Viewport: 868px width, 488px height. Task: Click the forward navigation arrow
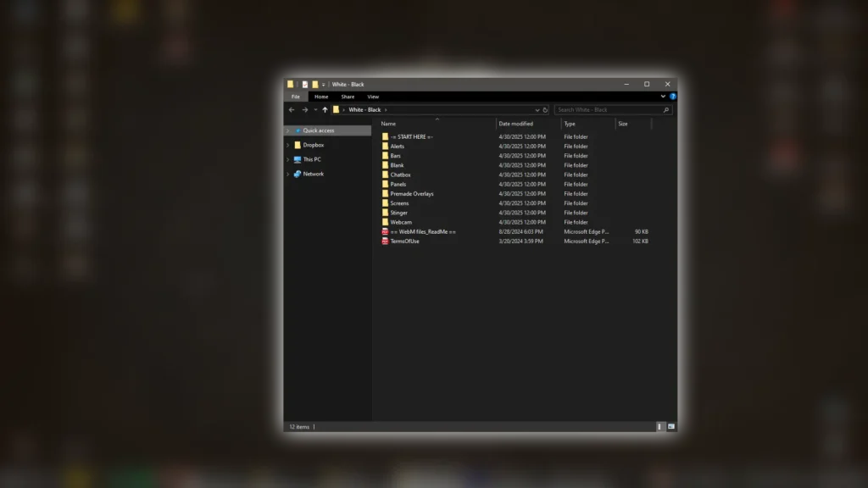point(306,110)
